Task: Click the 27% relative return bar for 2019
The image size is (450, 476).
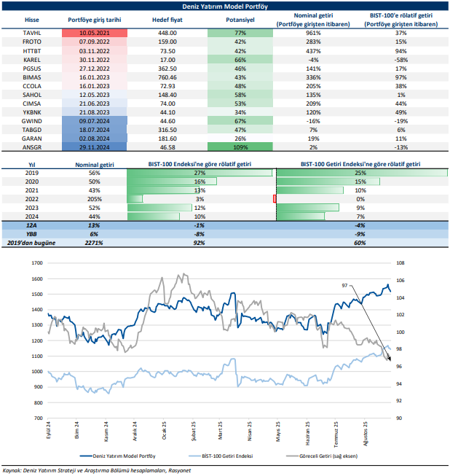Action: pos(200,173)
